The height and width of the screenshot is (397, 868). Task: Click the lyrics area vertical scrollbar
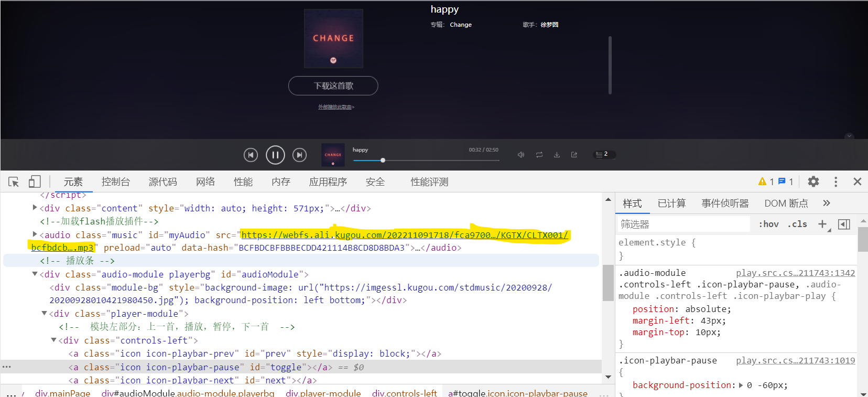pos(610,65)
